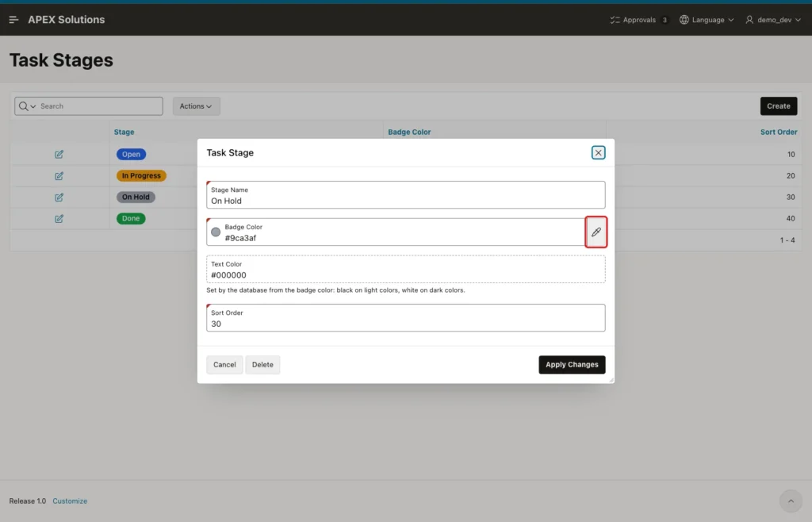Click the 1 - 4 pagination text

(787, 240)
